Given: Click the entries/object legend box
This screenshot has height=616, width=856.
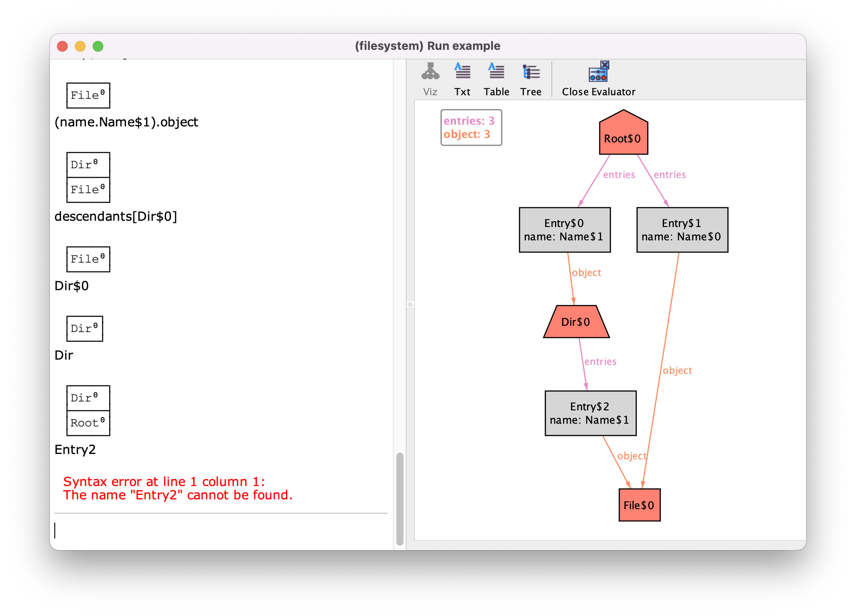Looking at the screenshot, I should tap(471, 127).
